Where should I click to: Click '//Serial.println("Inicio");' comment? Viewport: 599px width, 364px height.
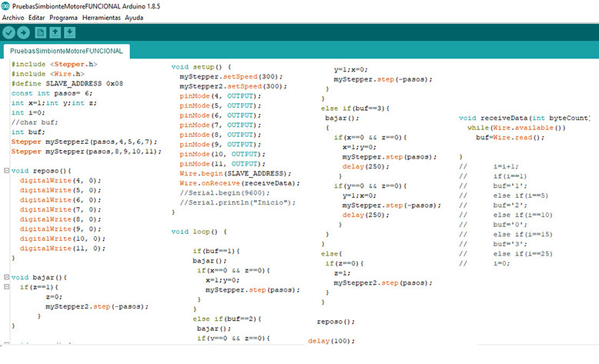pyautogui.click(x=238, y=202)
